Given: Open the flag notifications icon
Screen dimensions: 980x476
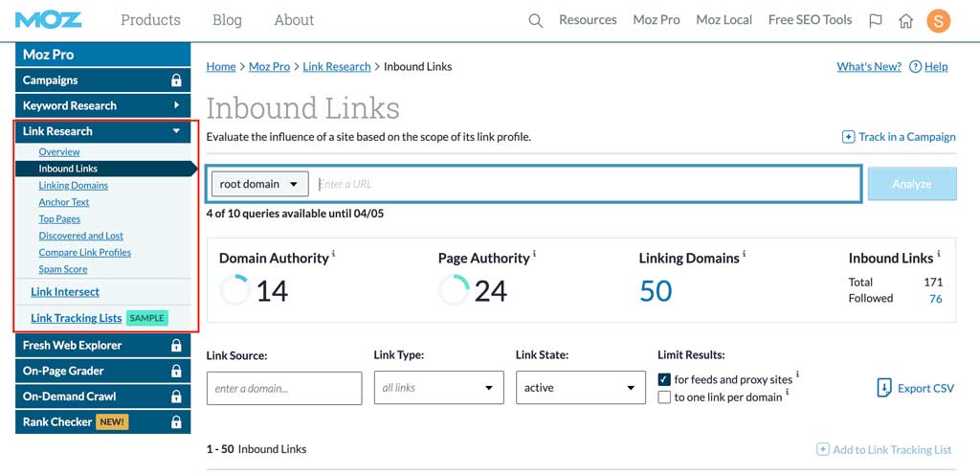Looking at the screenshot, I should tap(875, 20).
